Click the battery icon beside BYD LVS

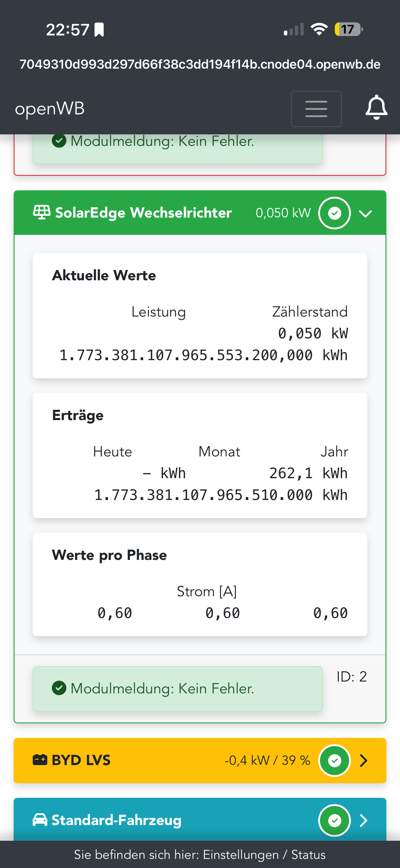[x=40, y=760]
